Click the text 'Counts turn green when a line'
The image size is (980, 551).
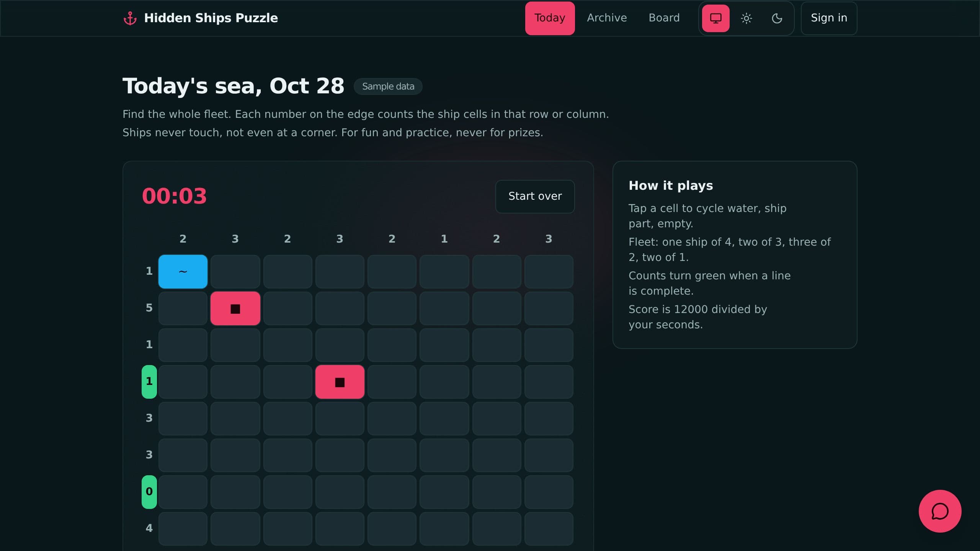pyautogui.click(x=709, y=275)
